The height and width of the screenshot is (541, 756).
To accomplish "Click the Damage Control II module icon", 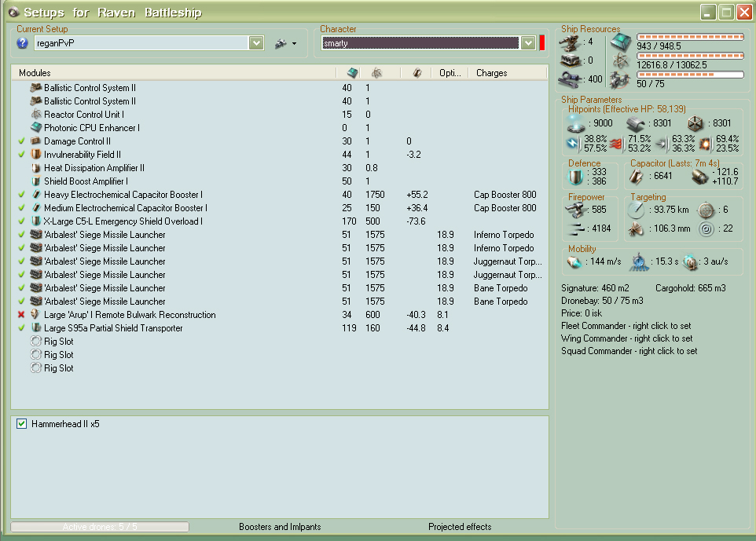I will 35,141.
